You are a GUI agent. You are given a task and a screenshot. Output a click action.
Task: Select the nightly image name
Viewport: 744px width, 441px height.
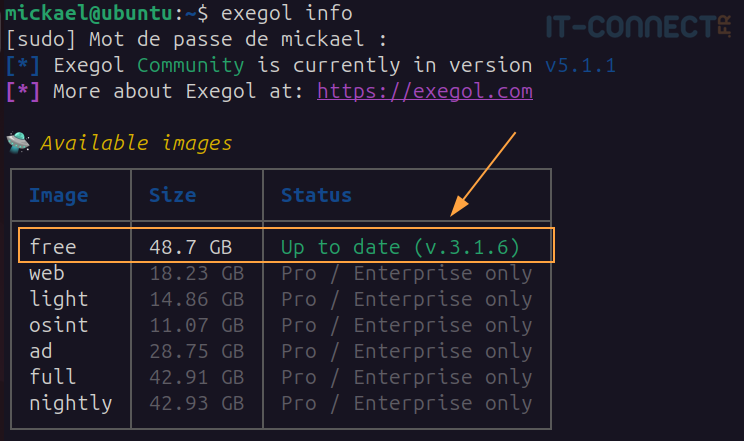pyautogui.click(x=70, y=403)
